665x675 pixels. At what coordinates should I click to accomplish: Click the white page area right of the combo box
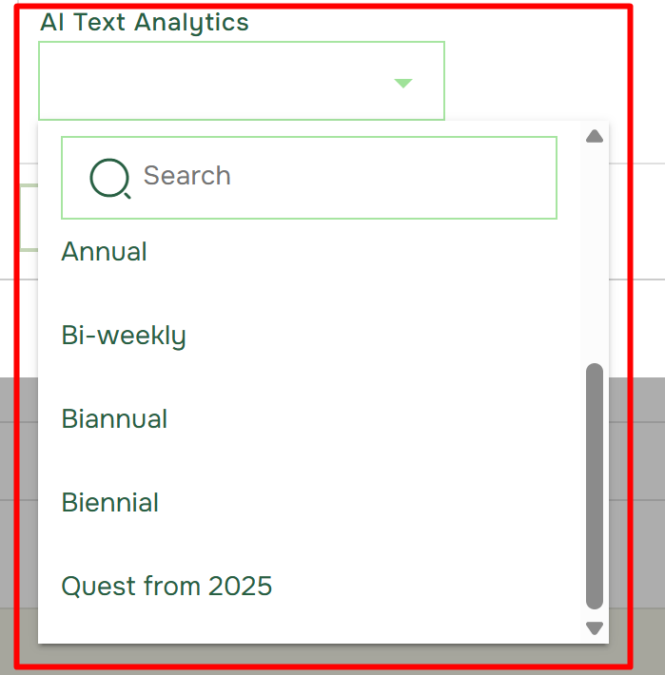(534, 65)
